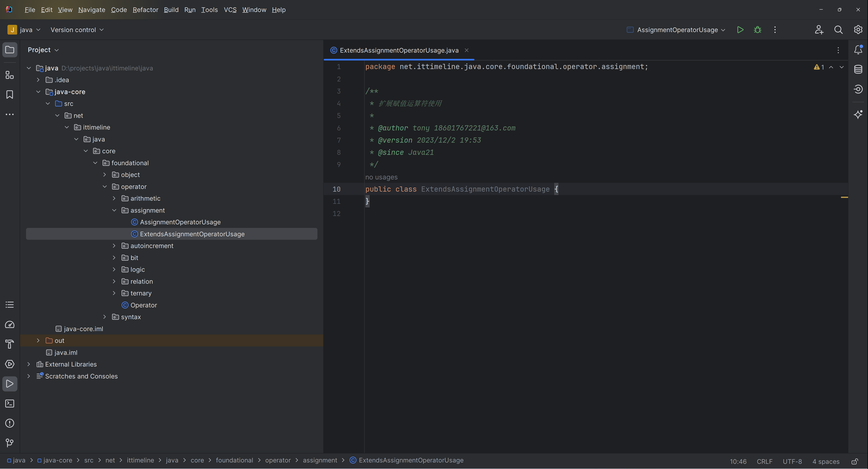This screenshot has height=469, width=868.
Task: Collapse the java-core module
Action: click(x=38, y=92)
